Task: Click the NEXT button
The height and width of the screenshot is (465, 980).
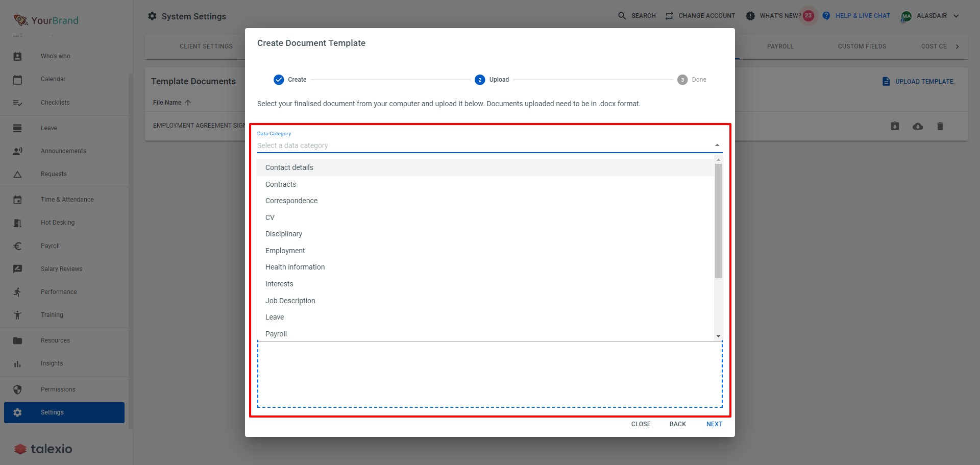Action: pos(714,424)
